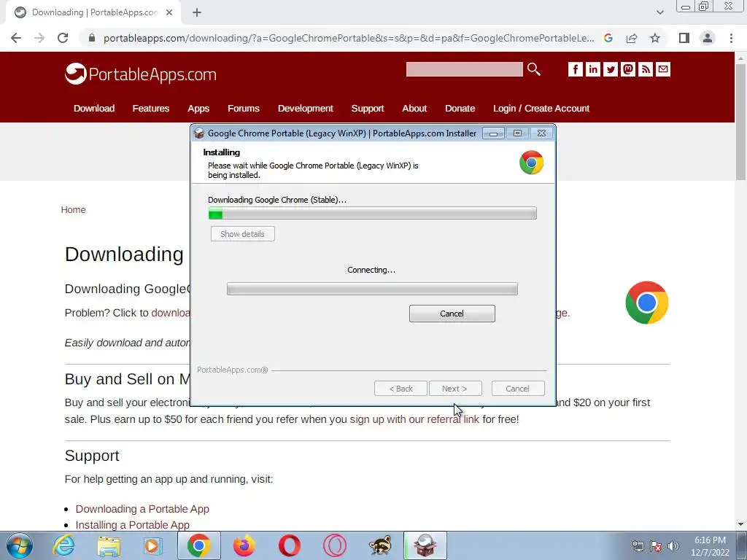
Task: Click the PortableApps.com logo
Action: [x=141, y=74]
